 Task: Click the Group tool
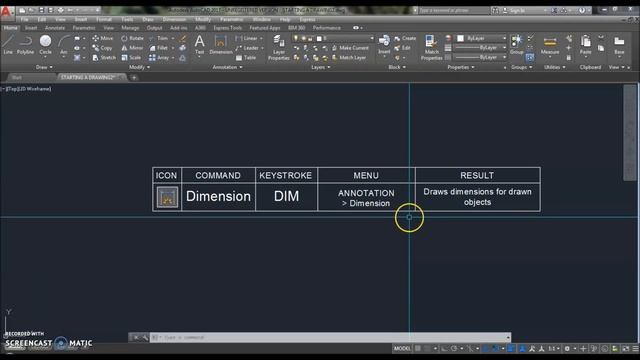click(516, 44)
